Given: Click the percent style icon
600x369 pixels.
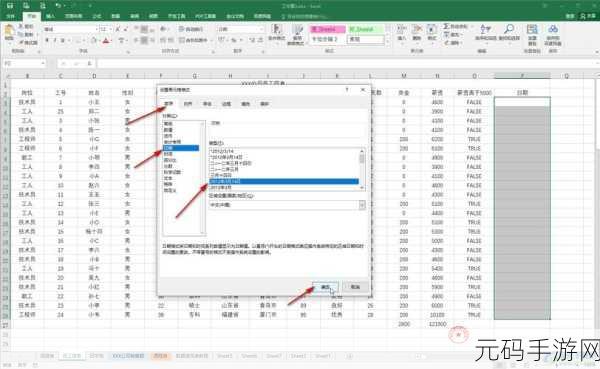Looking at the screenshot, I should (233, 40).
